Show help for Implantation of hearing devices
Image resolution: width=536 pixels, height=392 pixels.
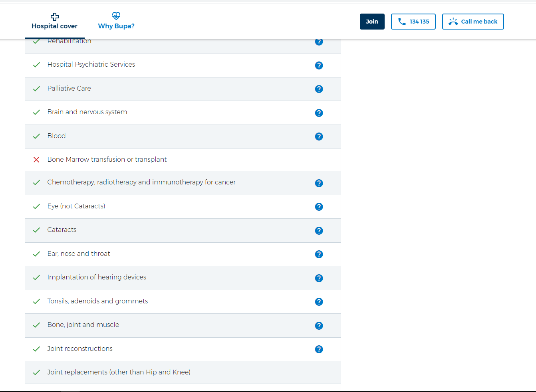click(319, 278)
